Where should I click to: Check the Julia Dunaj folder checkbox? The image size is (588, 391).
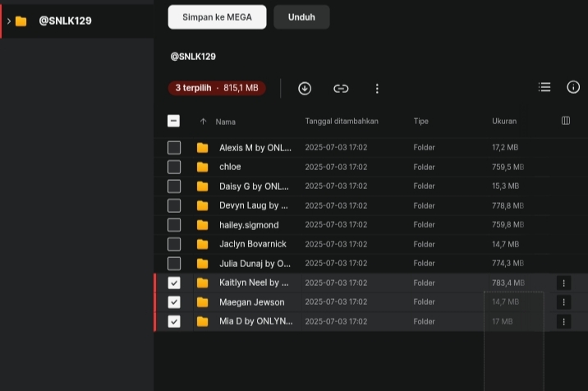tap(174, 264)
